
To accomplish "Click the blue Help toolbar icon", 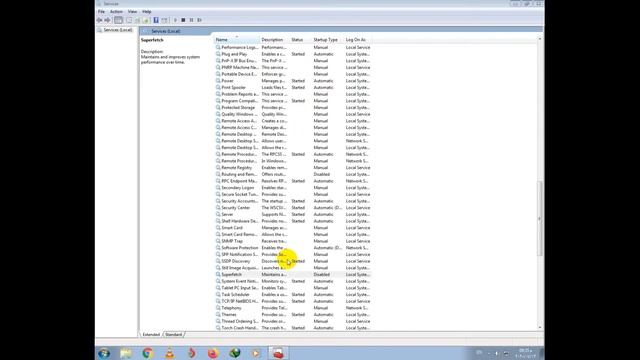I will tap(156, 20).
